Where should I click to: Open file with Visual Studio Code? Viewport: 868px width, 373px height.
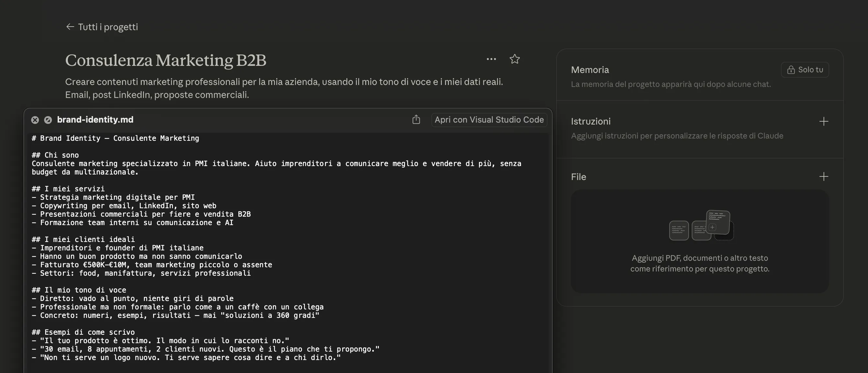(x=489, y=120)
